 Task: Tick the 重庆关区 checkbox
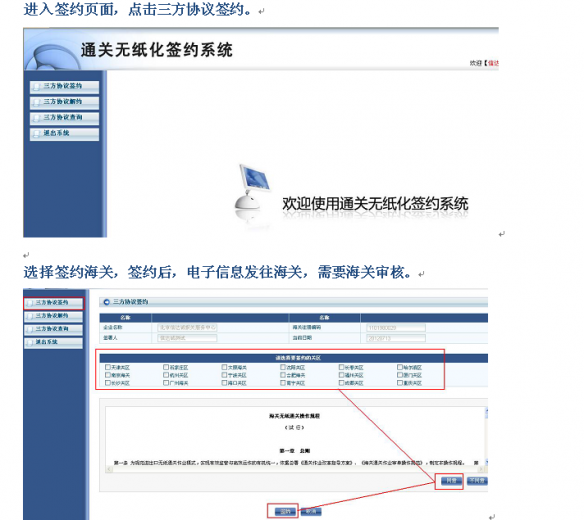tap(400, 383)
